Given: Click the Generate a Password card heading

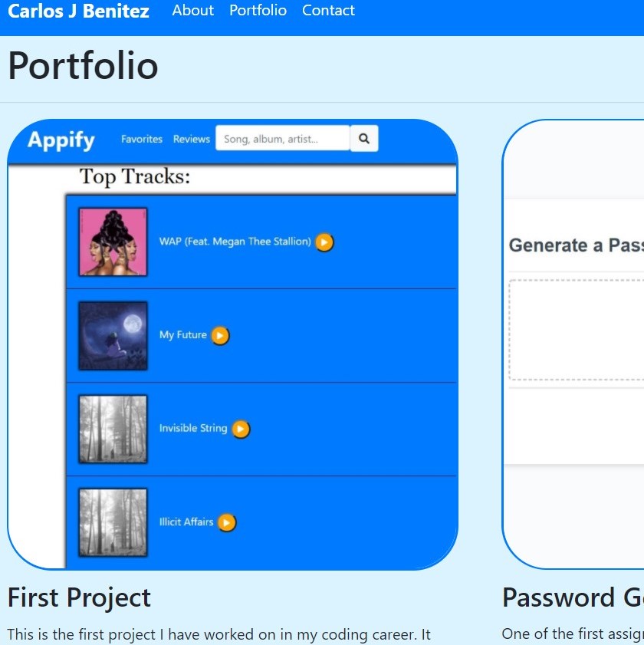Looking at the screenshot, I should [x=576, y=245].
